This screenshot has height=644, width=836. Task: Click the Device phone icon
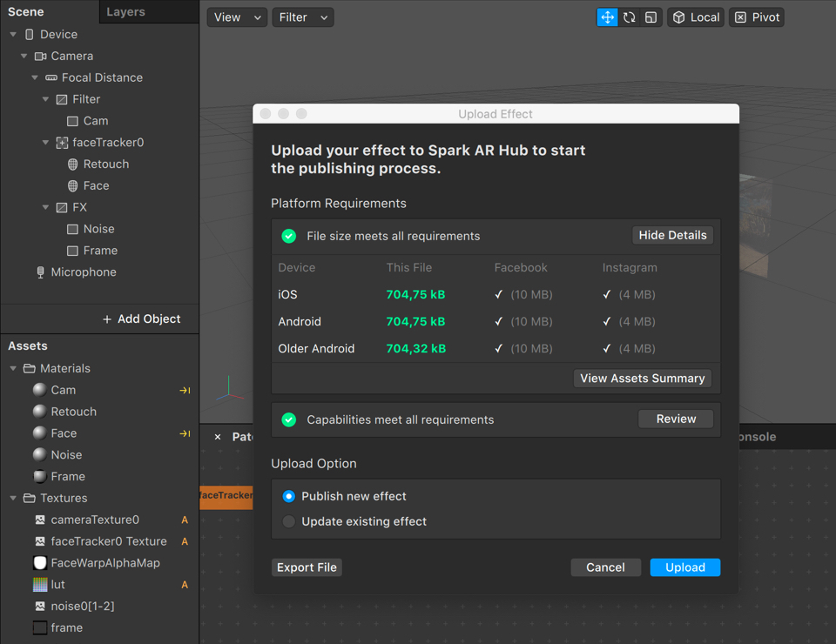[x=30, y=34]
